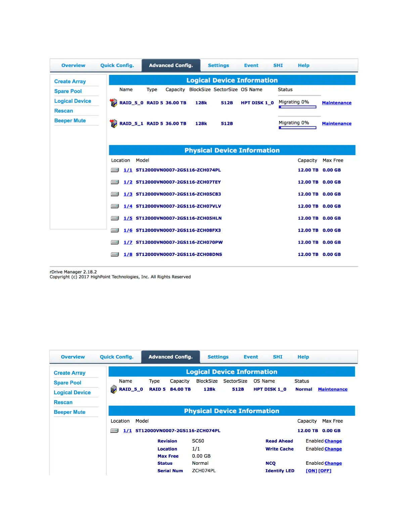Open Event tab in first screenshot

coord(251,65)
